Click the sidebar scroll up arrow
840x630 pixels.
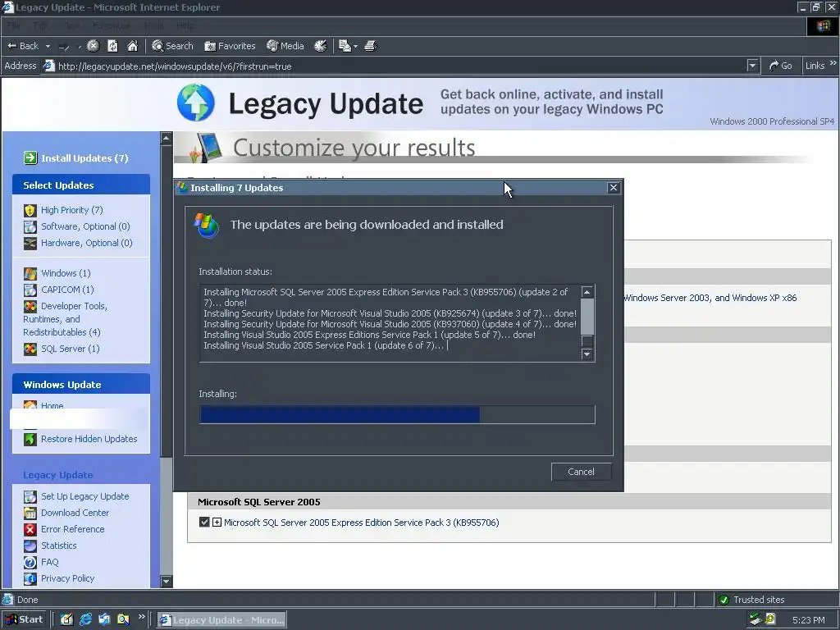pyautogui.click(x=166, y=138)
